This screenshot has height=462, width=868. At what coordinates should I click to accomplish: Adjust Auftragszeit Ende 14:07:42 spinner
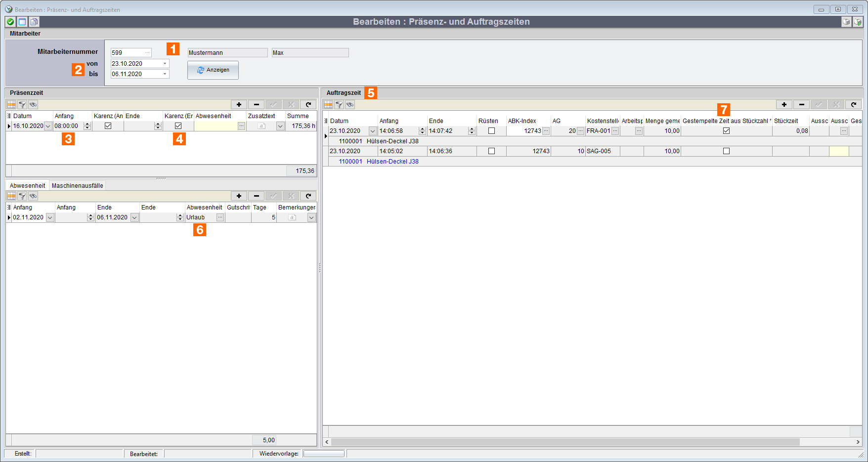[x=472, y=131]
